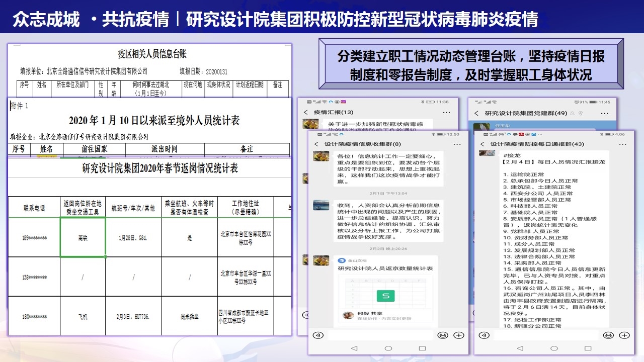Open more options in 疫情汇报(13) chat
Image resolution: width=644 pixels, height=362 pixels.
446,112
